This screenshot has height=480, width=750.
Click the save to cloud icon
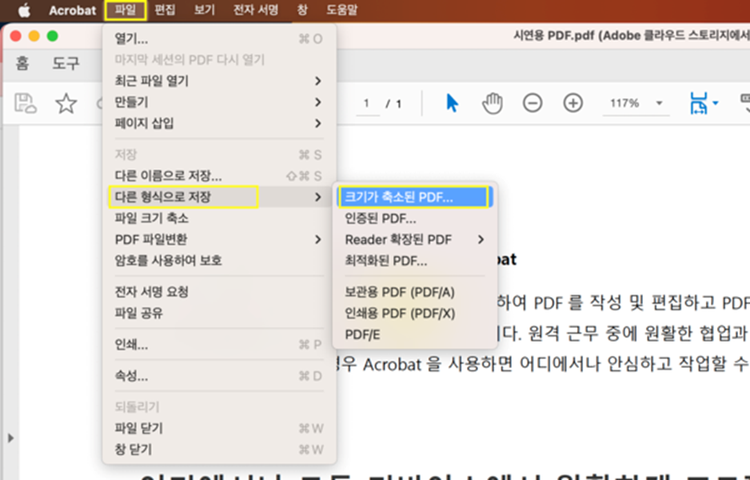[25, 103]
